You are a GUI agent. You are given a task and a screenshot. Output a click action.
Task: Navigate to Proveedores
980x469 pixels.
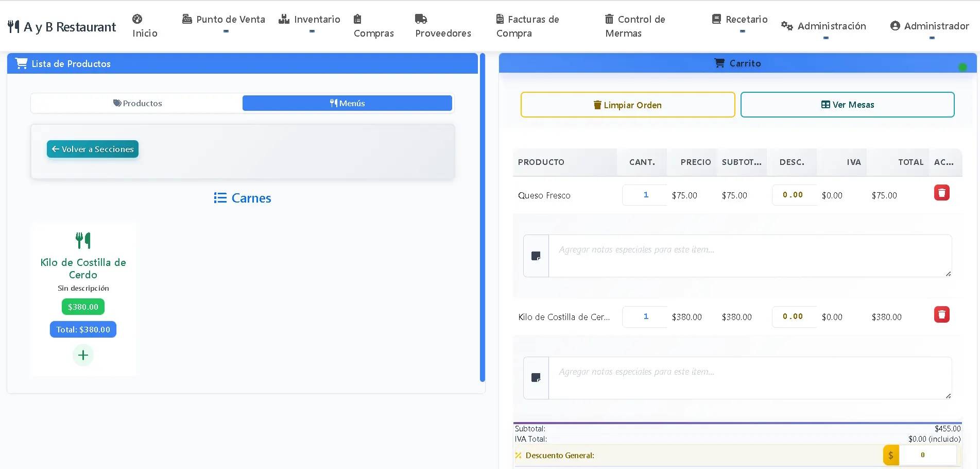point(443,26)
